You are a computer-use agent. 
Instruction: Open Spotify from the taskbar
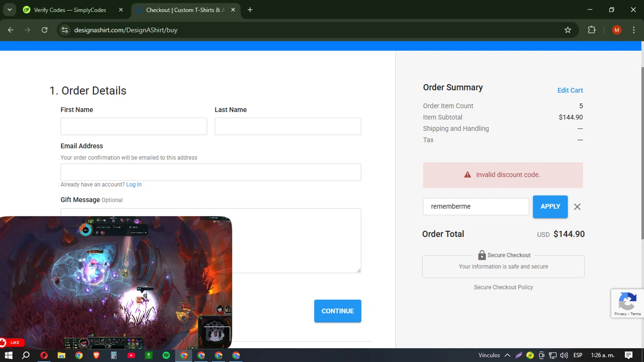pos(166,355)
